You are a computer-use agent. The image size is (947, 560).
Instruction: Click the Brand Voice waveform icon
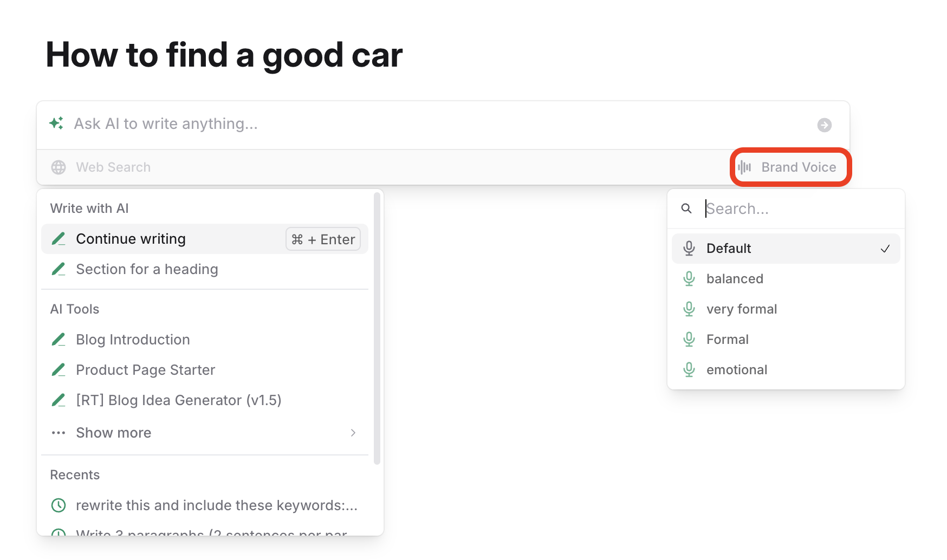[x=744, y=167]
